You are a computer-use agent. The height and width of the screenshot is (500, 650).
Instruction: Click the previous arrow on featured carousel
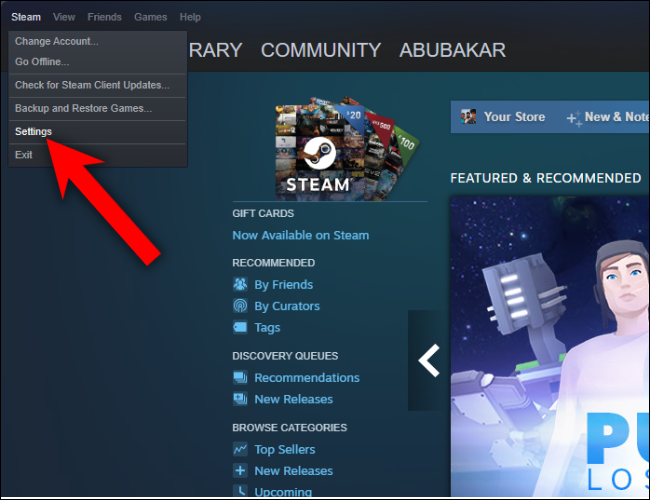coord(429,360)
